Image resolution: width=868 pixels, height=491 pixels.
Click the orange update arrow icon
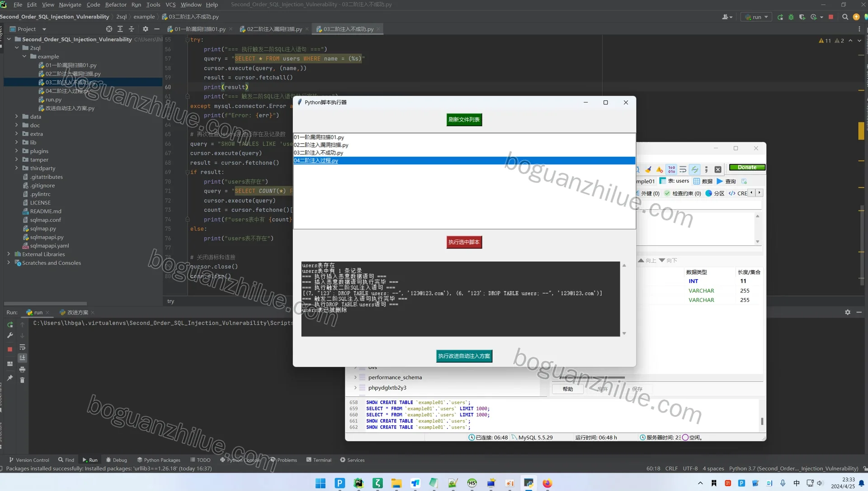(x=856, y=17)
